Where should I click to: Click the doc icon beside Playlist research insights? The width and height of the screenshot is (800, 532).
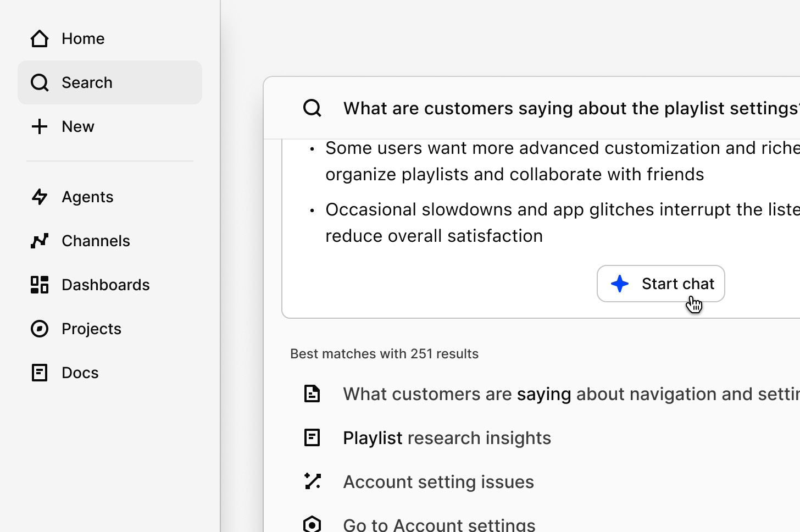pos(312,437)
